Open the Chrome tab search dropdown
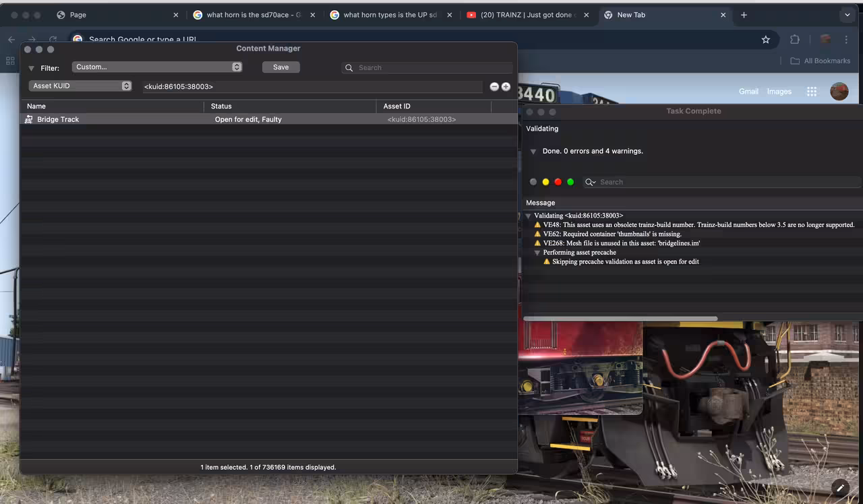The height and width of the screenshot is (504, 863). pyautogui.click(x=847, y=15)
